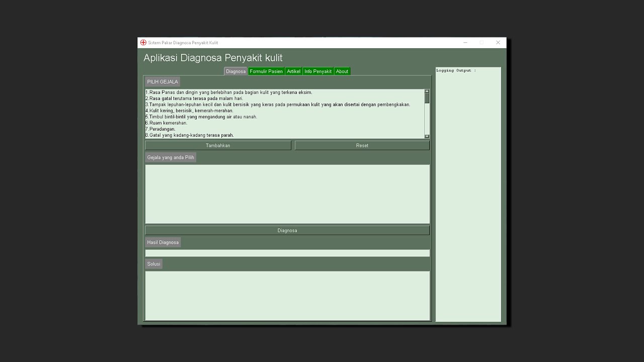
Task: Click the red cross app icon in title bar
Action: click(143, 43)
